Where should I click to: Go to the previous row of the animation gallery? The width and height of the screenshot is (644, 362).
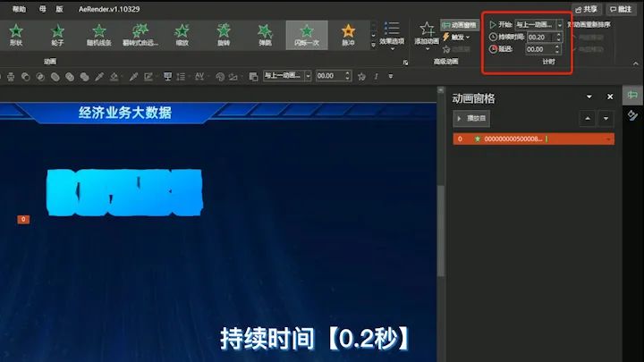(373, 25)
